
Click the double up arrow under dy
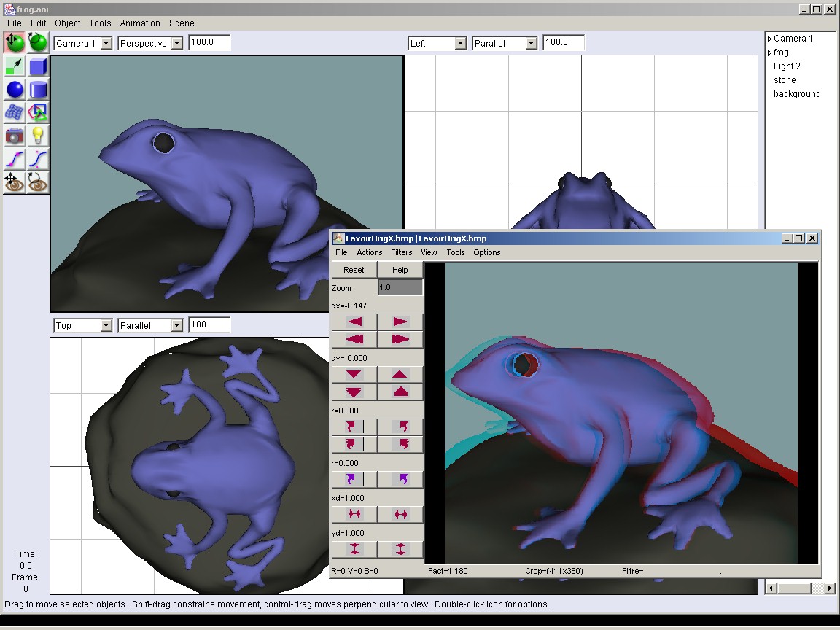(400, 392)
